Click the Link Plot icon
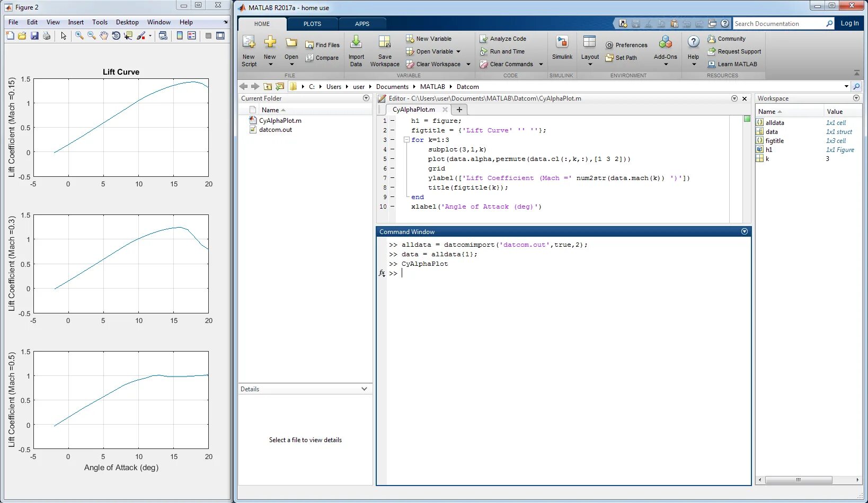Image resolution: width=868 pixels, height=503 pixels. click(x=163, y=35)
